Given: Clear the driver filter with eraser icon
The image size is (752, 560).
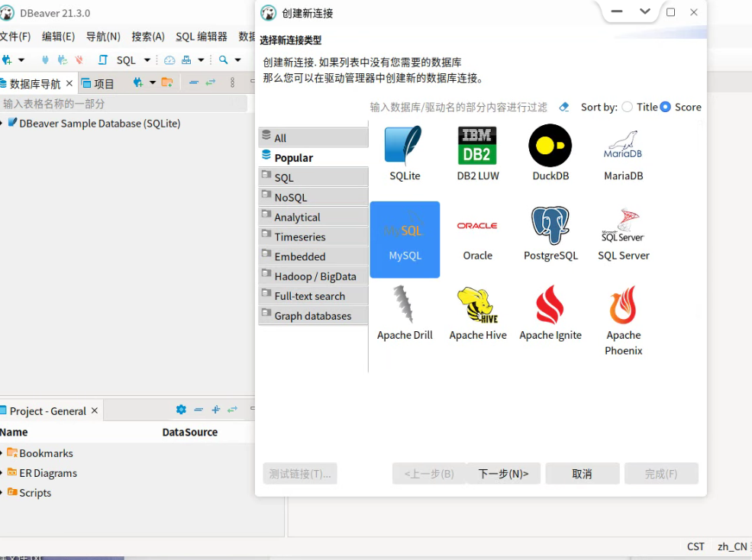Looking at the screenshot, I should click(x=564, y=107).
